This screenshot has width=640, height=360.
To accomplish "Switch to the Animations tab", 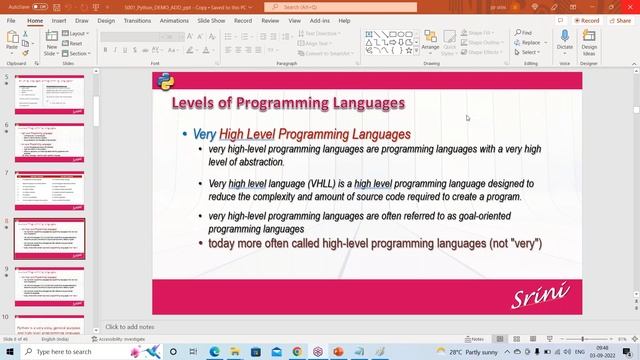I will 174,21.
